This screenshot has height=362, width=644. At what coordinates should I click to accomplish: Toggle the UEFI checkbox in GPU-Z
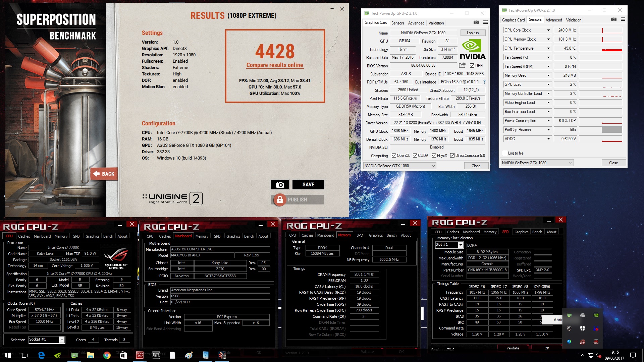pyautogui.click(x=472, y=65)
